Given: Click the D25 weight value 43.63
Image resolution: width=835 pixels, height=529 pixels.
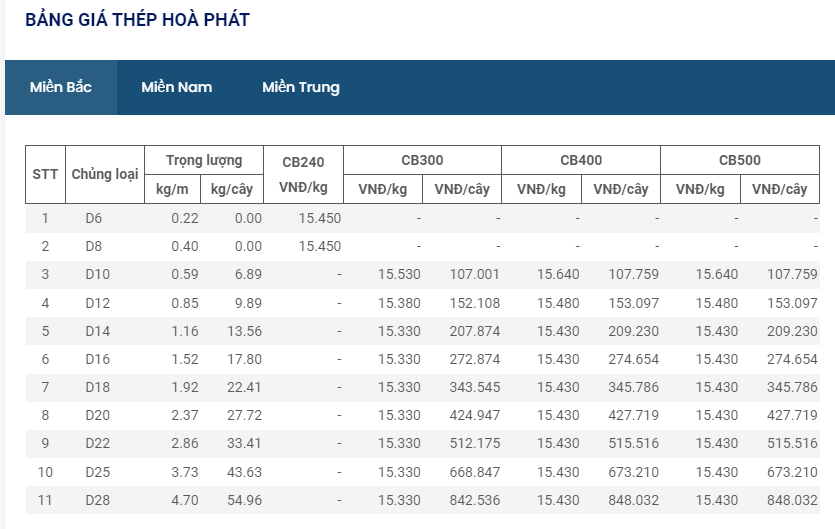Looking at the screenshot, I should (x=244, y=472).
